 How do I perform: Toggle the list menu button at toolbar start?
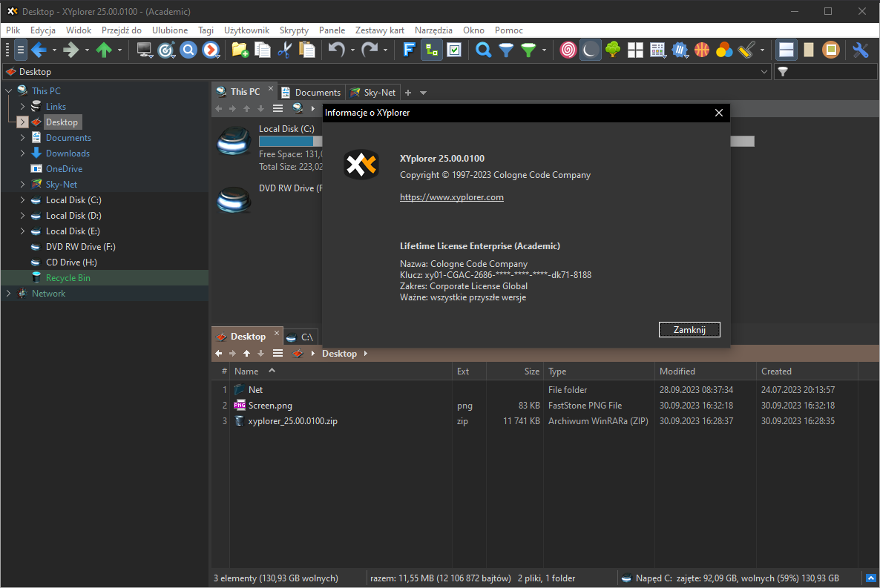20,50
